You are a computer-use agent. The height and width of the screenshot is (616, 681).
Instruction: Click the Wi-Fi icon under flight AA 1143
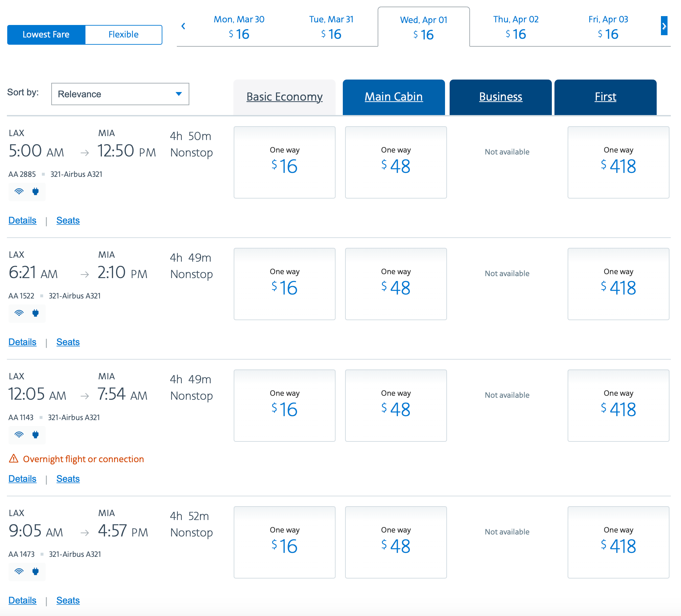[x=19, y=435]
